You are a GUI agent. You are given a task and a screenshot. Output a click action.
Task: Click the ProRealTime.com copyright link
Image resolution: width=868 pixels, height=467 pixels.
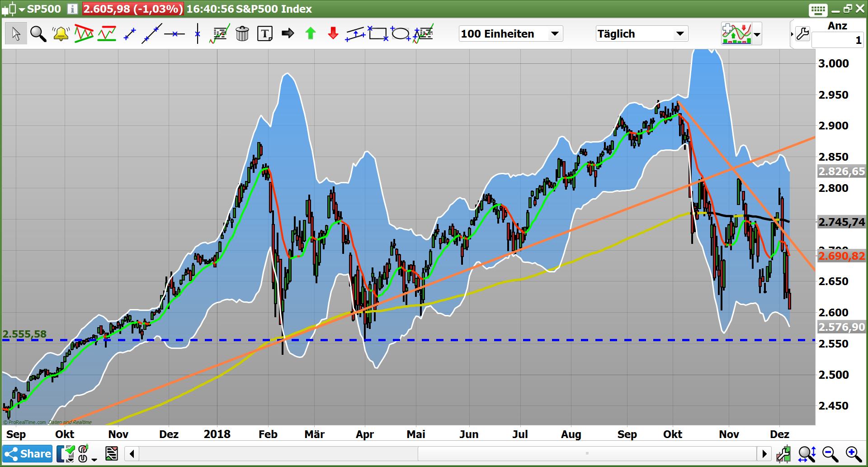(x=24, y=422)
